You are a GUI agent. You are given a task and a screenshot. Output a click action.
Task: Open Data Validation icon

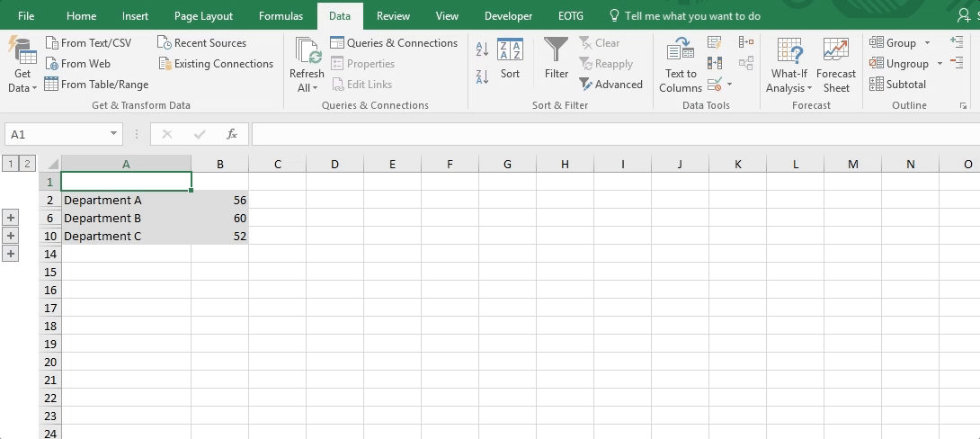pyautogui.click(x=715, y=84)
